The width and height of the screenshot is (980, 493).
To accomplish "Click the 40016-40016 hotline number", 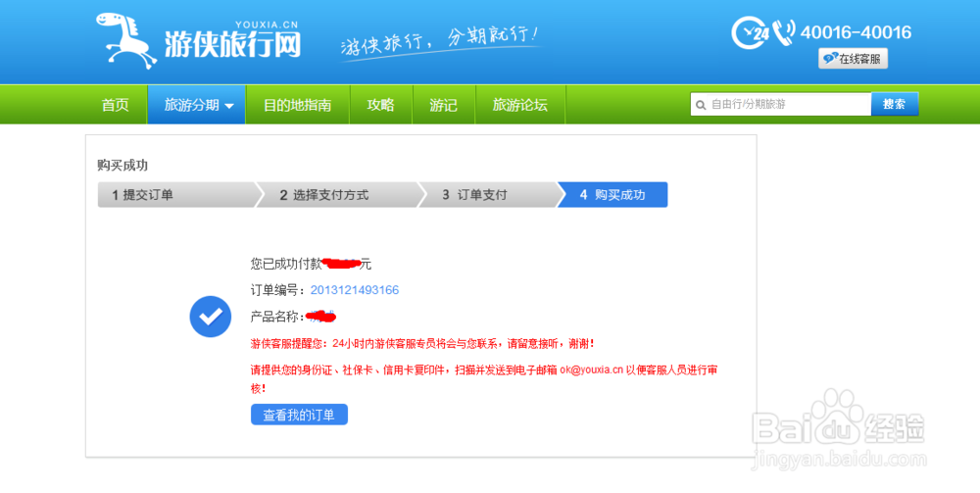I will [856, 32].
